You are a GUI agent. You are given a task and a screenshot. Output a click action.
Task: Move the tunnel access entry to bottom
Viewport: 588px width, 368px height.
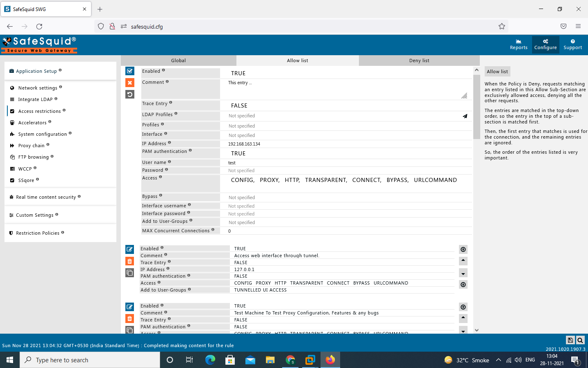[x=463, y=285]
